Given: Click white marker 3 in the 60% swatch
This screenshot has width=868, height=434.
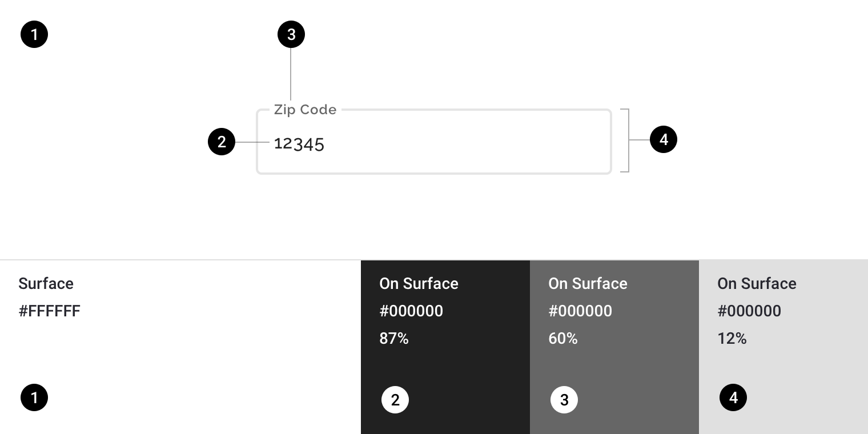Looking at the screenshot, I should [x=564, y=400].
